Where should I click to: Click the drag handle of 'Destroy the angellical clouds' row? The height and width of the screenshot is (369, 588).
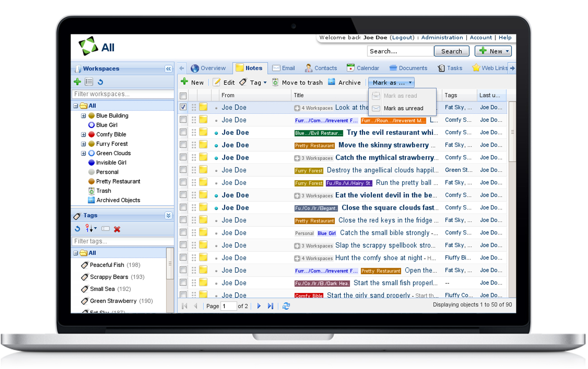click(x=194, y=170)
